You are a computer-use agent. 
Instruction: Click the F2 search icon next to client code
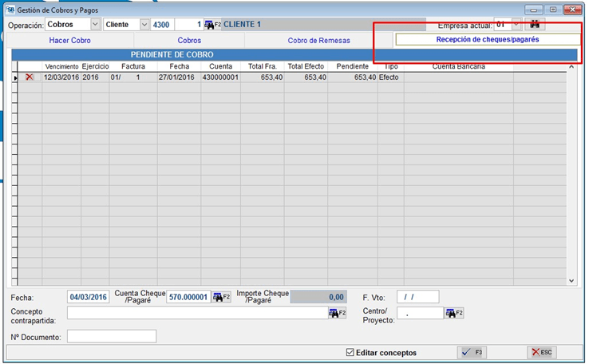212,25
